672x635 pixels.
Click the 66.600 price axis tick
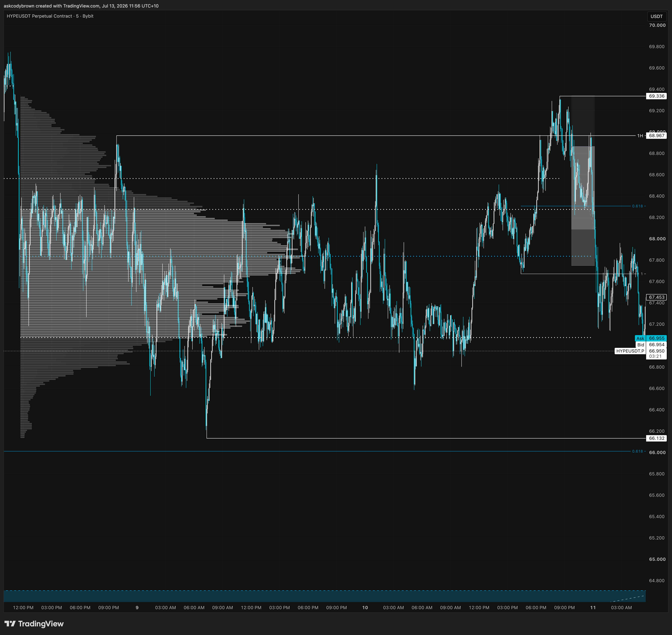point(657,388)
